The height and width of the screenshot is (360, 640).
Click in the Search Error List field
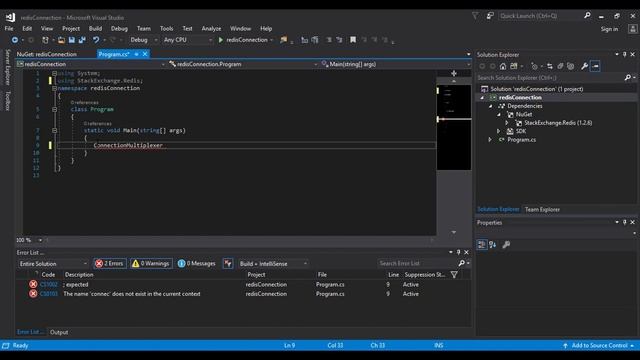[417, 263]
